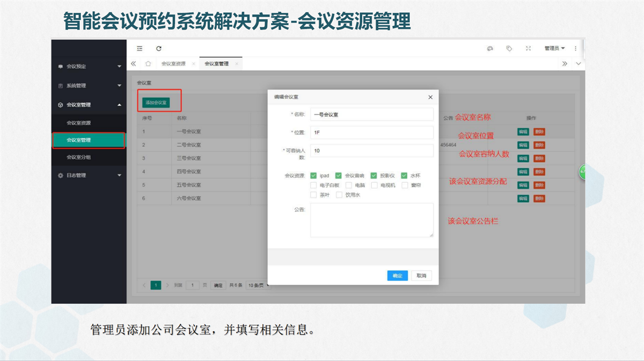The height and width of the screenshot is (361, 644).
Task: Click the double-left arrow to scroll tabs
Action: coord(134,63)
